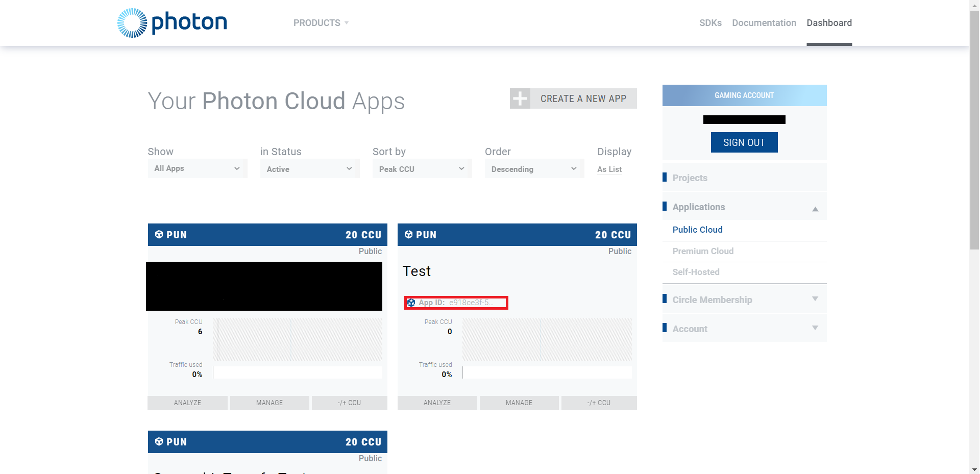Open the PRODUCTS menu
This screenshot has height=474, width=980.
pos(321,23)
